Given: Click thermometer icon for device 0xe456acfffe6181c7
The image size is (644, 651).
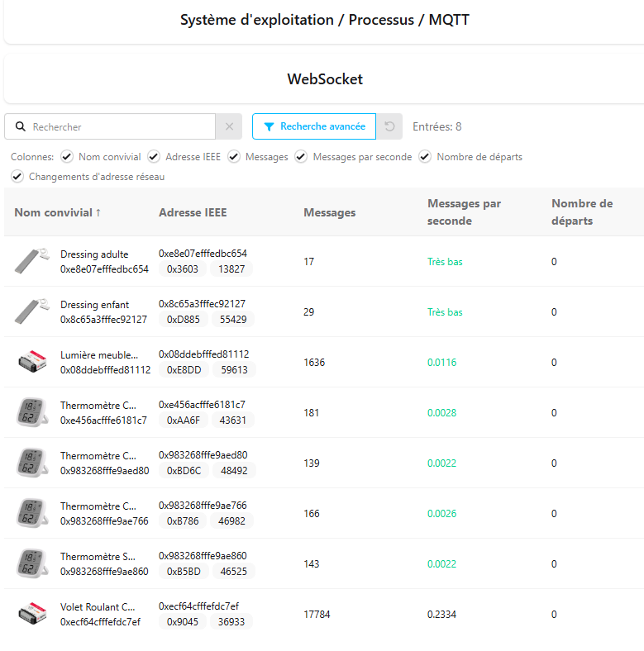Looking at the screenshot, I should [32, 412].
